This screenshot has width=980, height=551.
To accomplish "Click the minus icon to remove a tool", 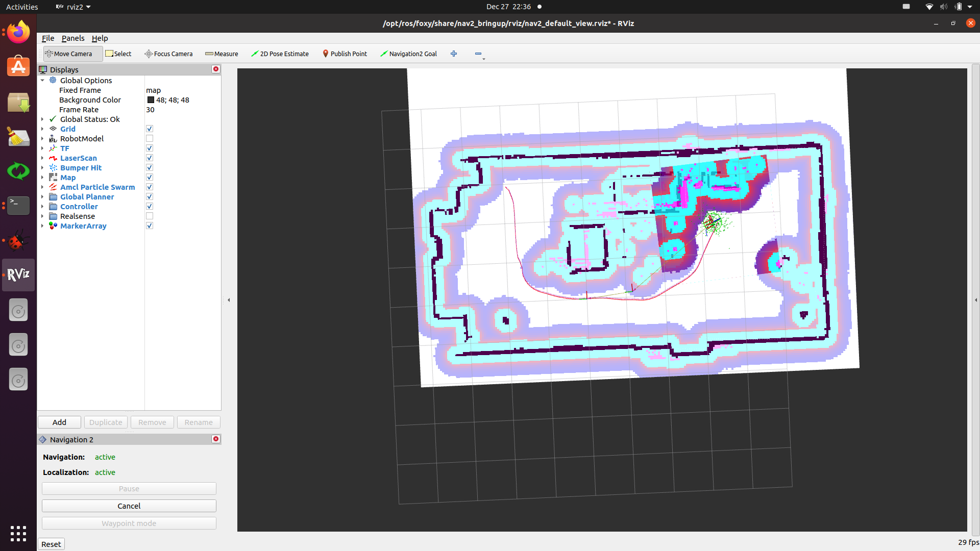I will coord(478,54).
